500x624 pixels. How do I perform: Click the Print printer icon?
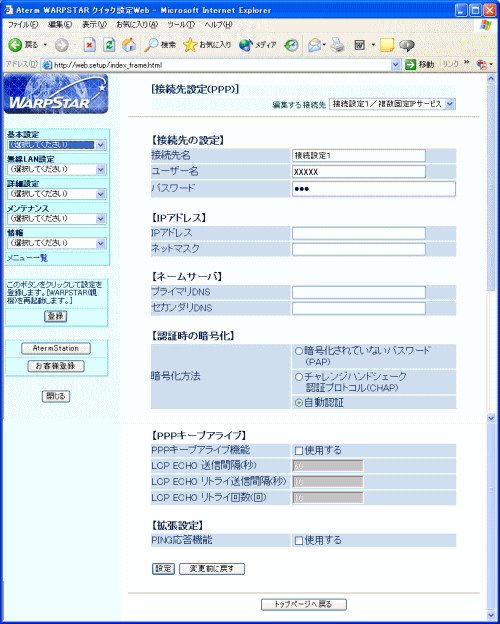(x=338, y=45)
